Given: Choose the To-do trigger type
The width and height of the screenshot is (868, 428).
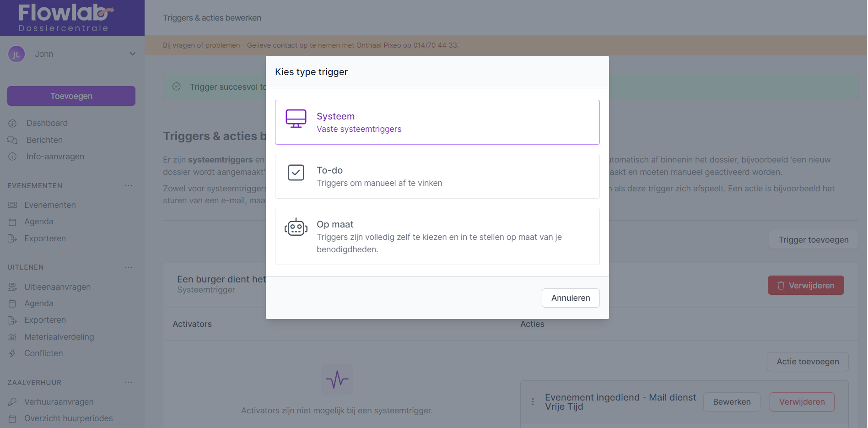Looking at the screenshot, I should 437,176.
